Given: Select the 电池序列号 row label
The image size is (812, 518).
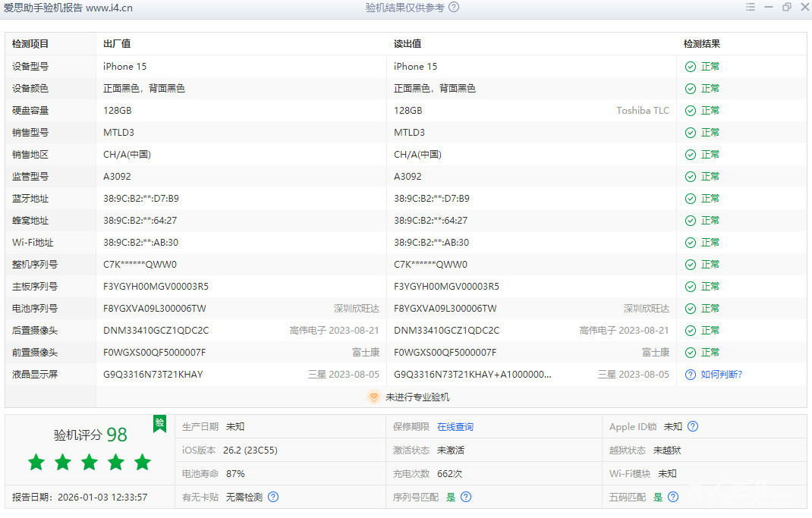Looking at the screenshot, I should tap(35, 309).
